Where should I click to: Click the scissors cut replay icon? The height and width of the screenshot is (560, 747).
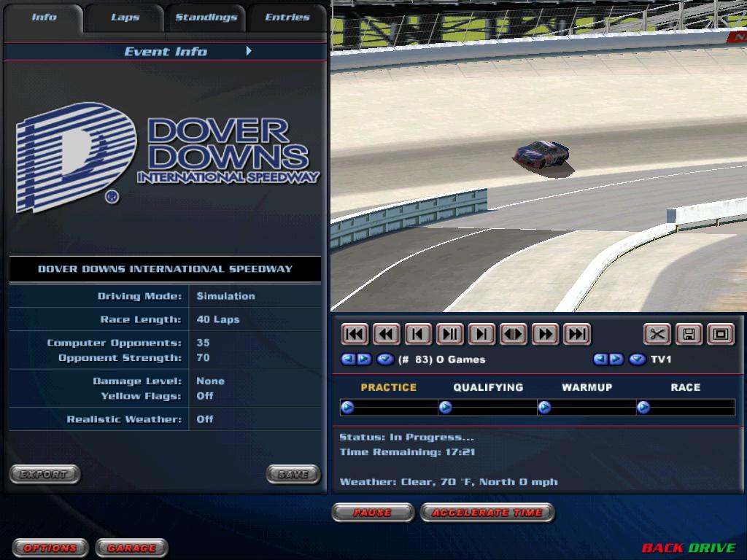[657, 334]
